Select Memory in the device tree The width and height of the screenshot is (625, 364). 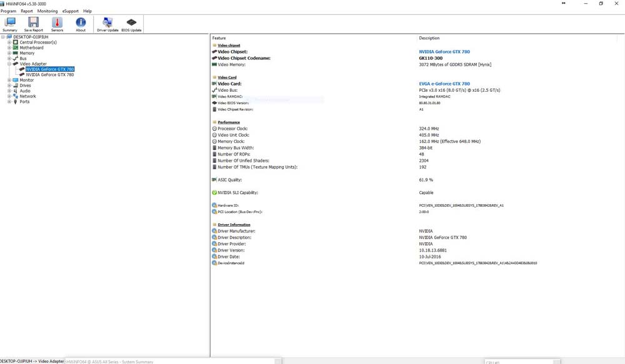[x=27, y=53]
